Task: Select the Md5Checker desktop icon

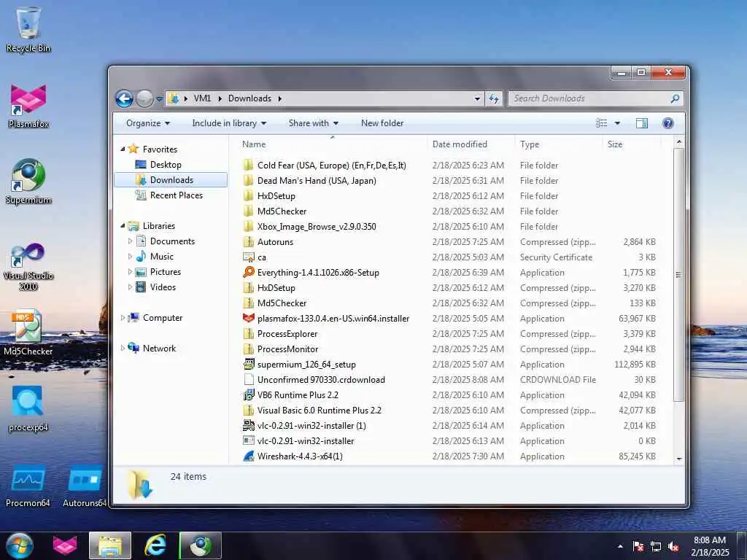Action: (28, 332)
